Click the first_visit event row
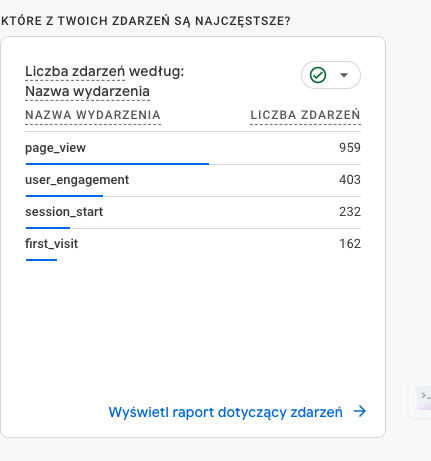The height and width of the screenshot is (461, 431). tap(193, 244)
